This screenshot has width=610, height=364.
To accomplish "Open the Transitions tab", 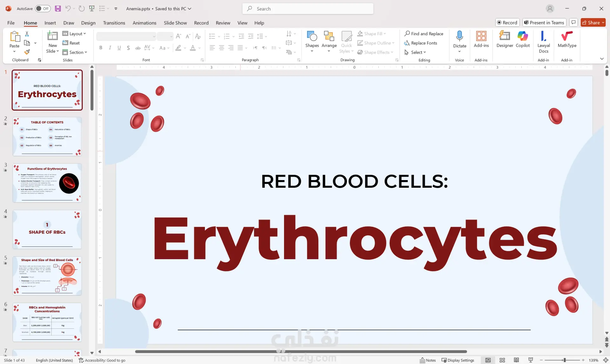I will (114, 23).
